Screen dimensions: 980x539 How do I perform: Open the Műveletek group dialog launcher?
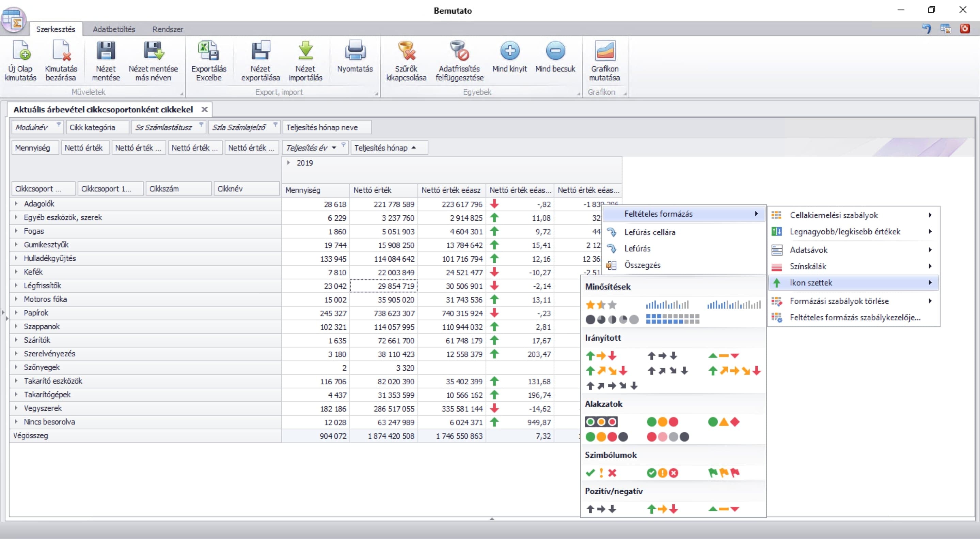(181, 94)
